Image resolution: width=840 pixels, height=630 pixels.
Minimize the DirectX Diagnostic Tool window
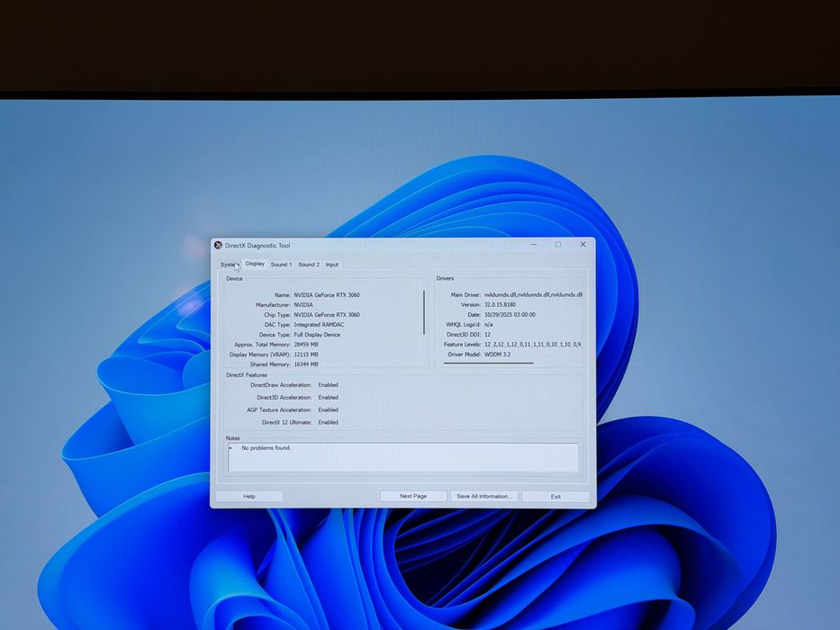(534, 244)
